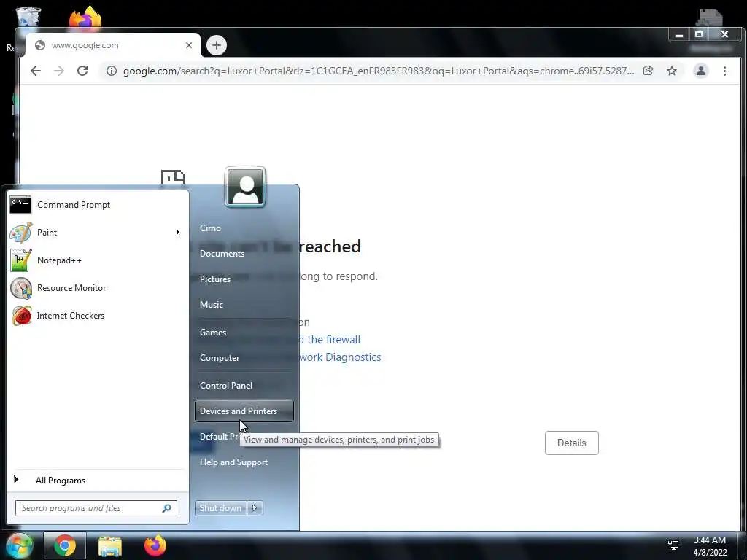This screenshot has width=747, height=560.
Task: Open Notepad++ from the Start menu
Action: coord(97,260)
